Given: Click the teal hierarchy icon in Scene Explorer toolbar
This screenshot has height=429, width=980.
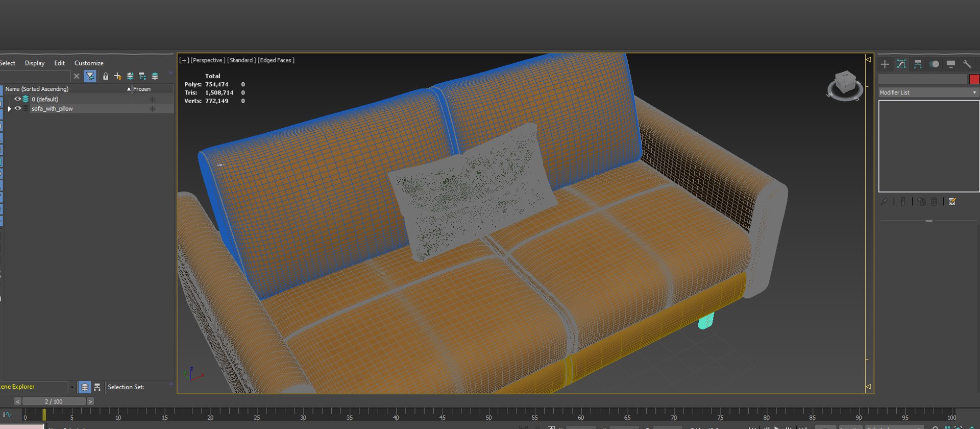Looking at the screenshot, I should pyautogui.click(x=142, y=76).
